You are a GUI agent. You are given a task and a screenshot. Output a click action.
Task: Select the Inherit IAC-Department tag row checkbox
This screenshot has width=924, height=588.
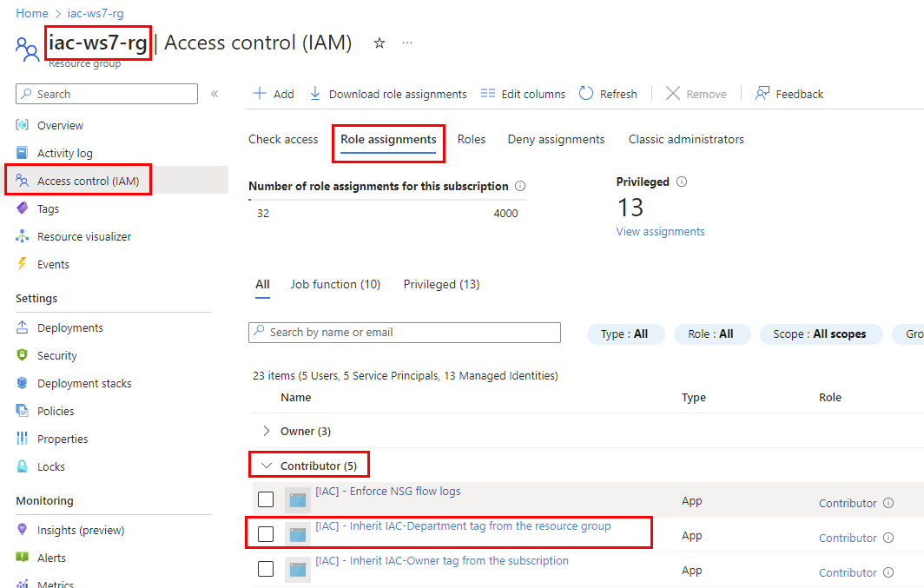pos(266,534)
